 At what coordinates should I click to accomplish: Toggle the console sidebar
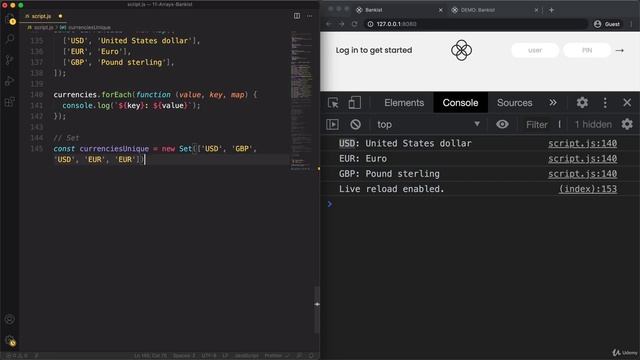click(x=332, y=124)
